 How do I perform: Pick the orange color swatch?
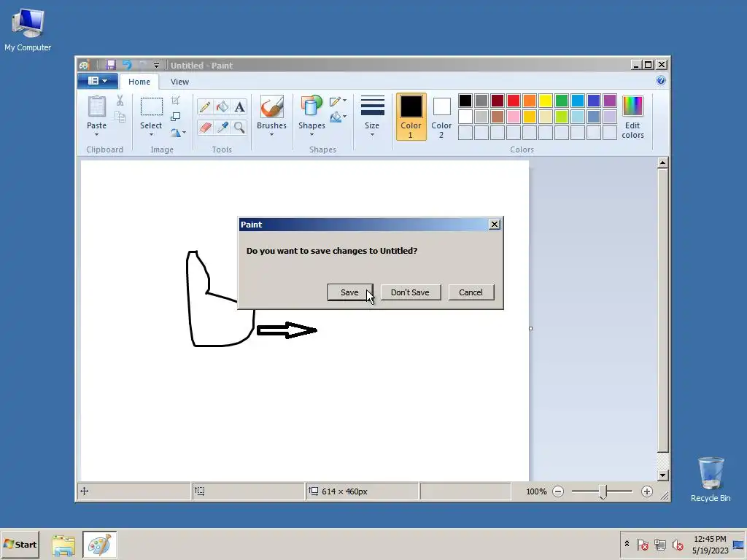[x=530, y=101]
